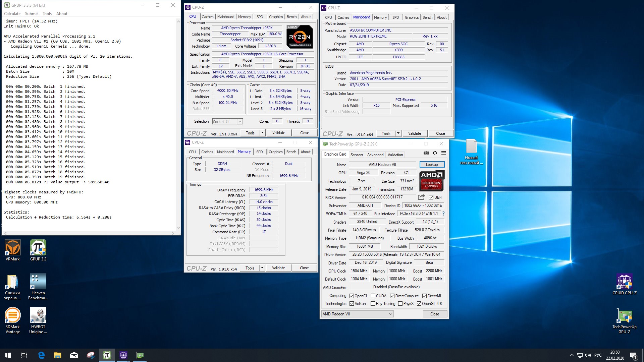Screen dimensions: 644x362
Task: Expand the Tools arrow in CPU-Z CPU window
Action: pyautogui.click(x=262, y=133)
